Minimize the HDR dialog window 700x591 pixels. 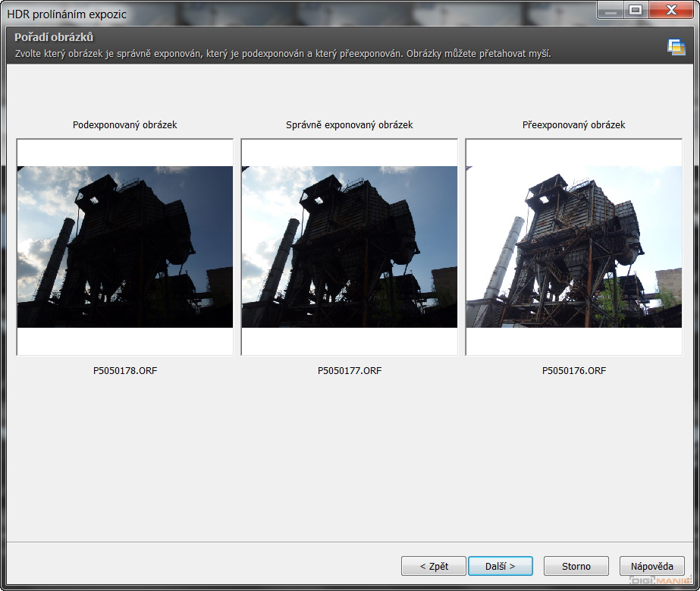pos(611,11)
